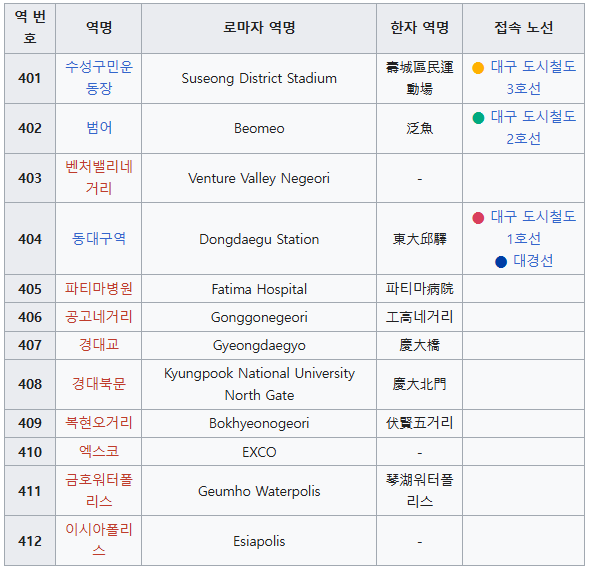Select station number 411 cell
The height and width of the screenshot is (570, 589).
pyautogui.click(x=30, y=490)
